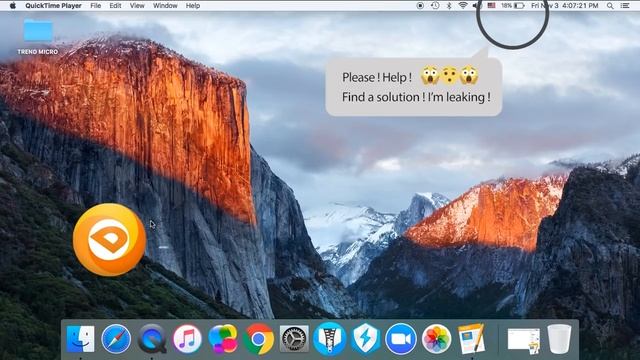
Task: Open the Edit menu
Action: click(115, 6)
